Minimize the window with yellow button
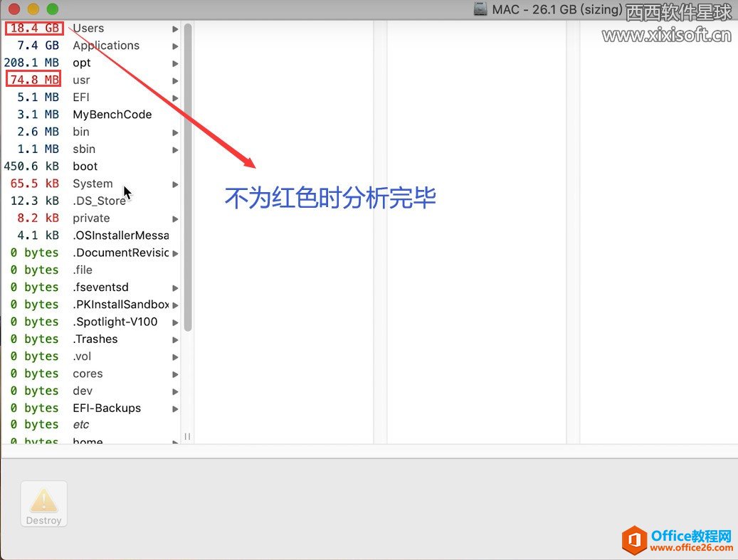The width and height of the screenshot is (738, 560). tap(33, 9)
